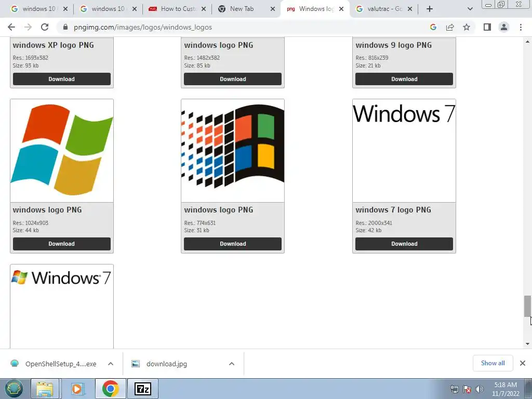Image resolution: width=532 pixels, height=399 pixels.
Task: Open the retro black-framed Windows logo thumbnail
Action: (233, 151)
